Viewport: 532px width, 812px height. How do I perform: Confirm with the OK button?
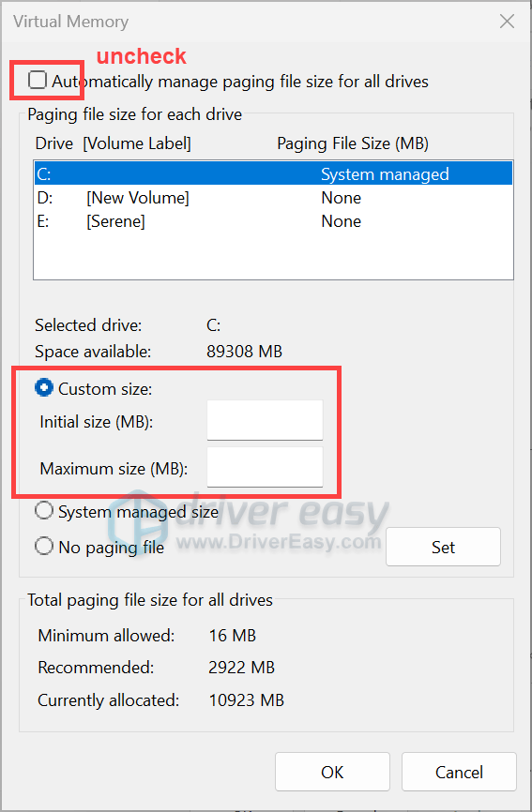332,772
